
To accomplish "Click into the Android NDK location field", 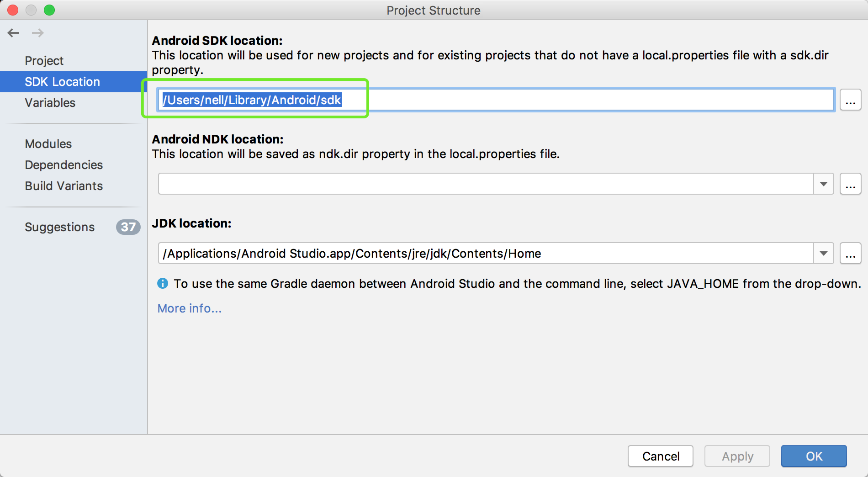I will (486, 184).
